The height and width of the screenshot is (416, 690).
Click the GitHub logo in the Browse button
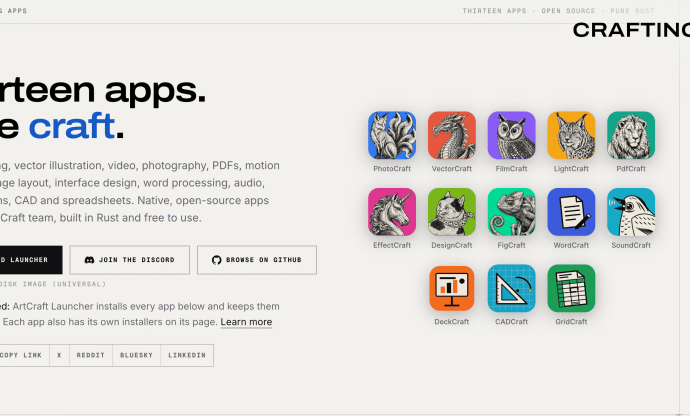click(217, 260)
